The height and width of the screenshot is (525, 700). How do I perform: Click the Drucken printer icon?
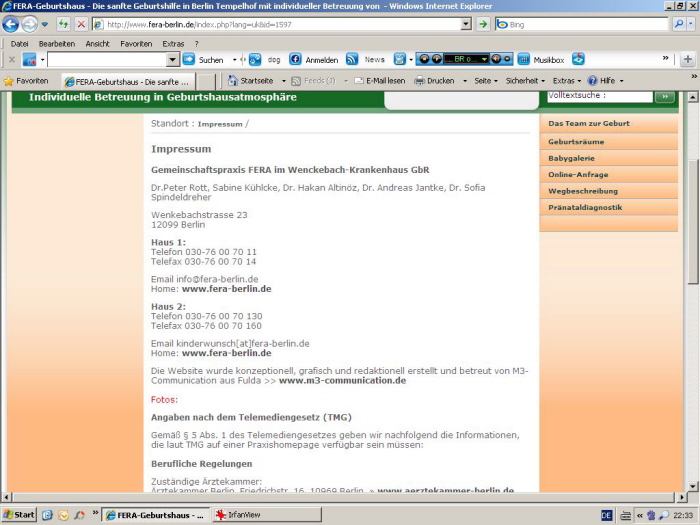(419, 81)
